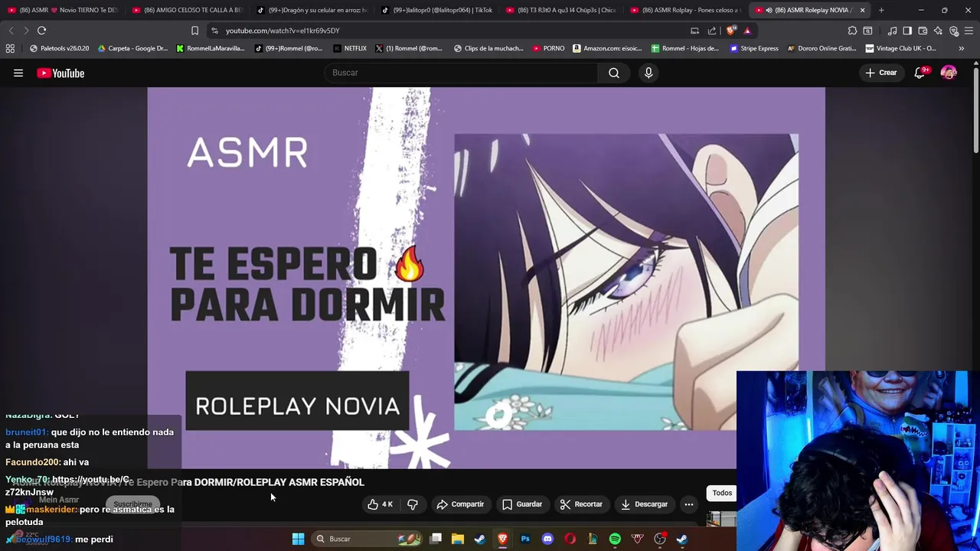The width and height of the screenshot is (980, 551).
Task: Open Vintage Club UK bookmark
Action: click(x=900, y=48)
